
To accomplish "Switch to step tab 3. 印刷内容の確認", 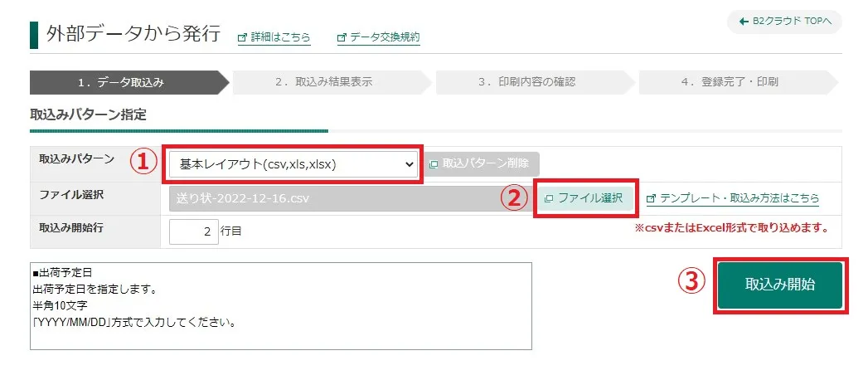I will (x=526, y=82).
